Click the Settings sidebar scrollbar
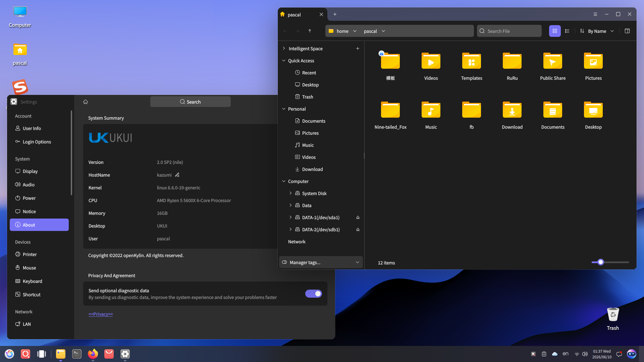 click(71, 153)
